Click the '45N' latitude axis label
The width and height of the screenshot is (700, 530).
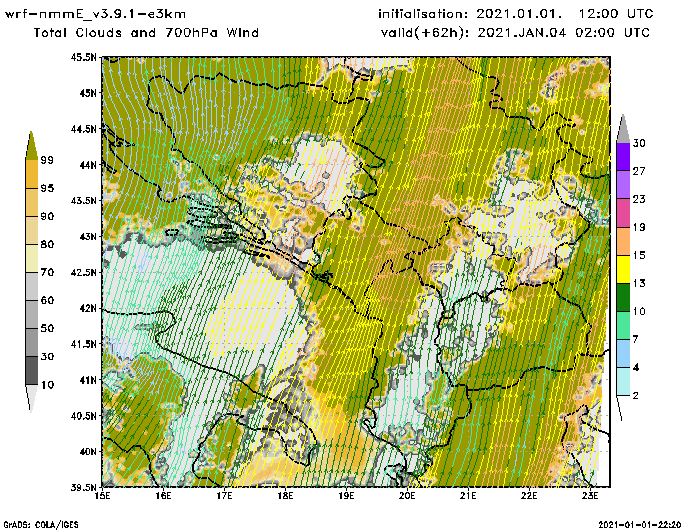87,93
